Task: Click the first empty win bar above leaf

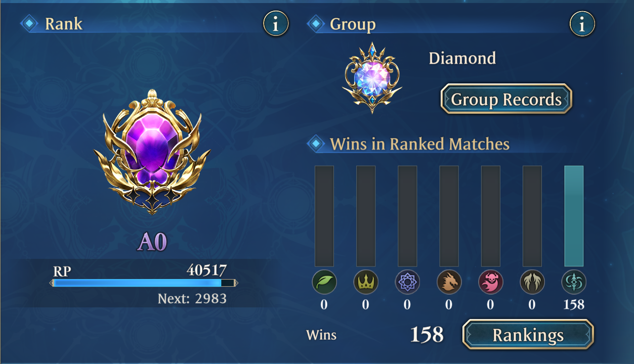Action: (x=324, y=216)
